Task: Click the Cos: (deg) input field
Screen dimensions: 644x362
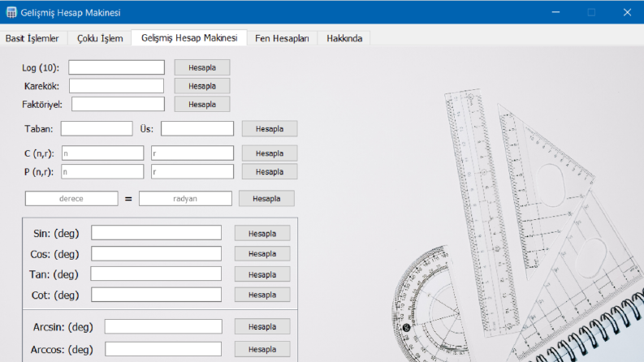Action: pyautogui.click(x=156, y=254)
